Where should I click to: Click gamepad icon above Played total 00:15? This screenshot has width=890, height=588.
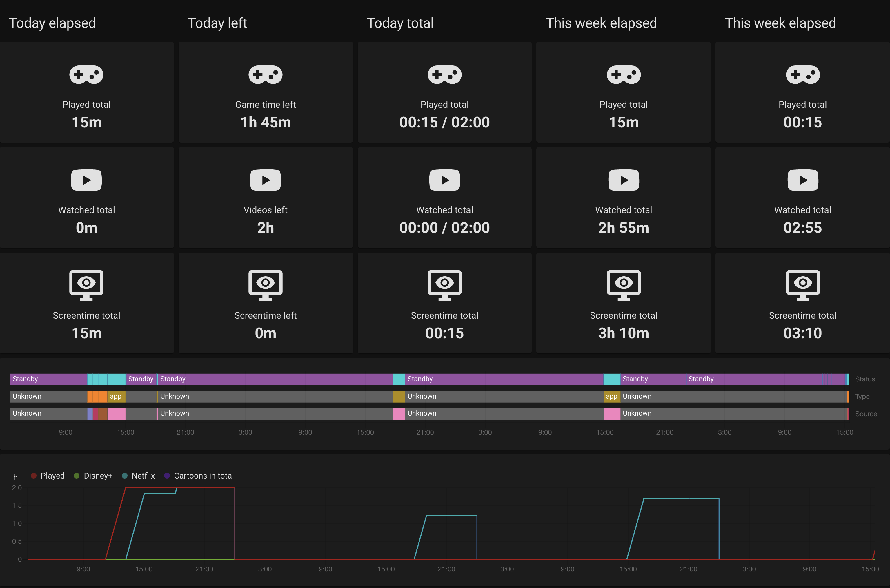coord(802,75)
